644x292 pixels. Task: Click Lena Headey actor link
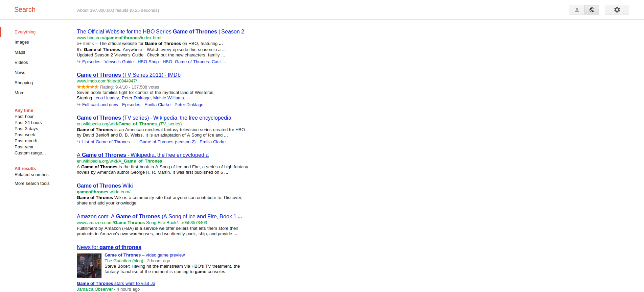tap(106, 98)
